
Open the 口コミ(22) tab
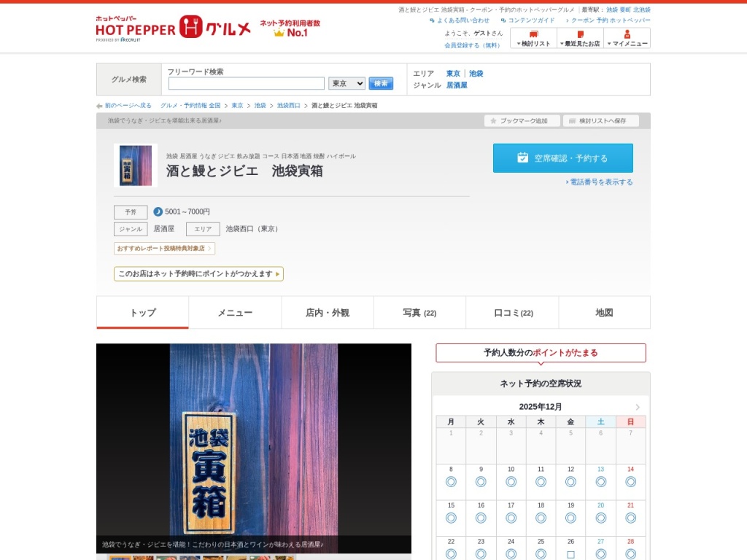pos(513,313)
